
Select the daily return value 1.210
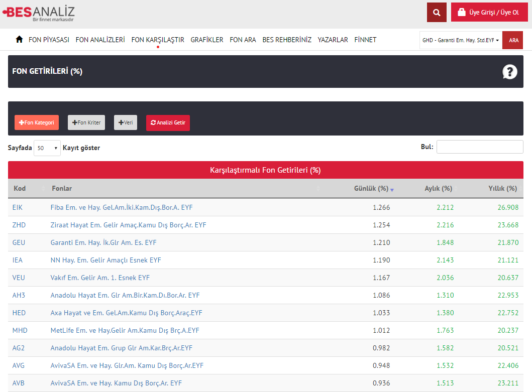pyautogui.click(x=381, y=243)
